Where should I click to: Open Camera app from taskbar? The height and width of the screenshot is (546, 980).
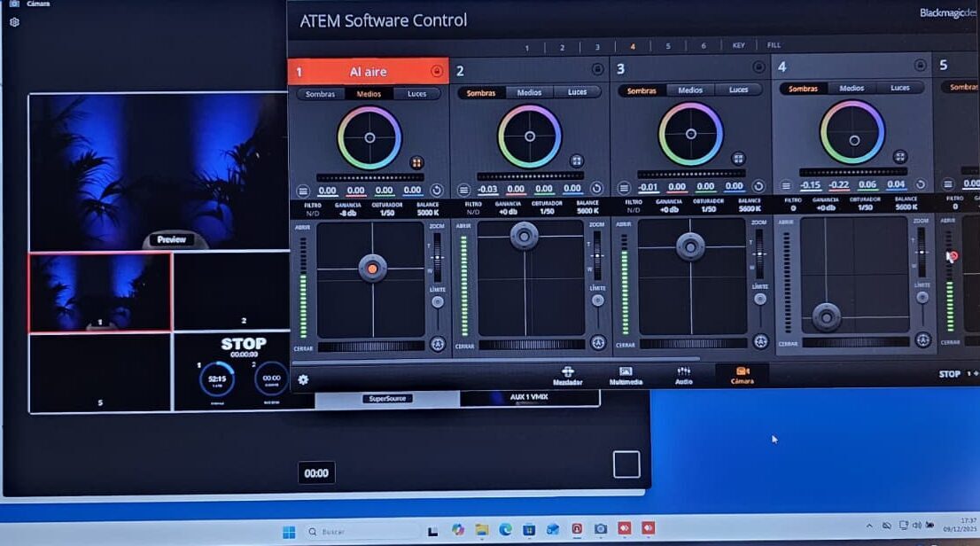(x=601, y=529)
